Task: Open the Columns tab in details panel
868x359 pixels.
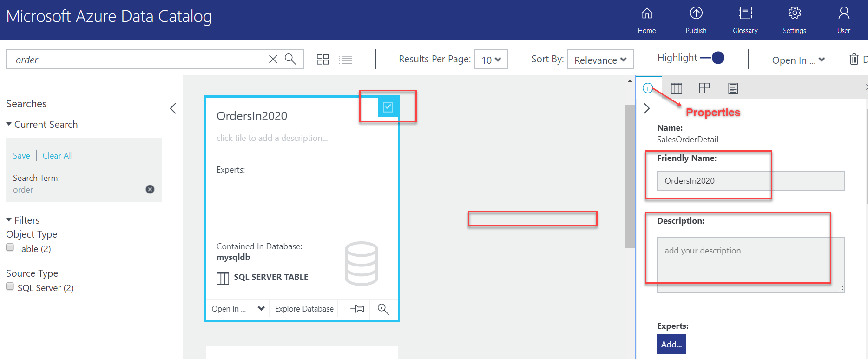Action: click(x=677, y=88)
